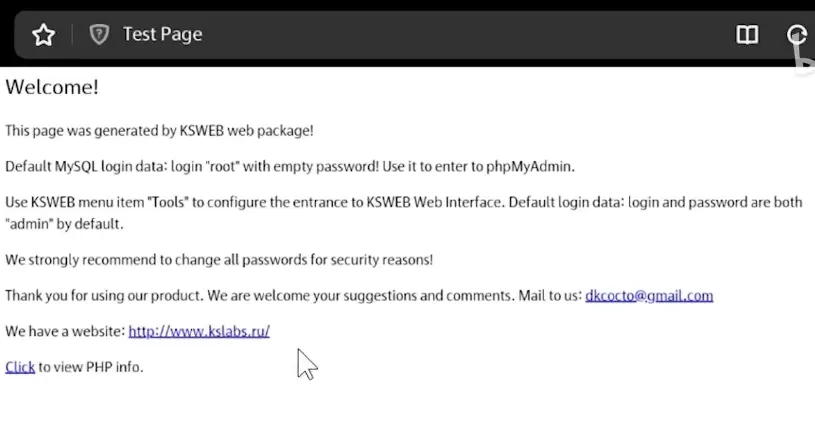Image resolution: width=815 pixels, height=439 pixels.
Task: Open reader view with the book icon
Action: point(747,35)
